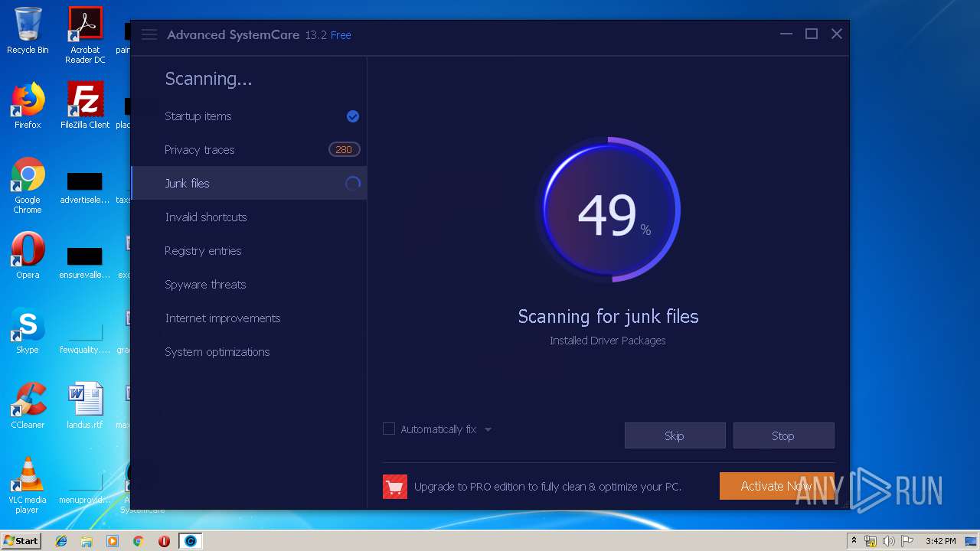Select the VLC media player desktop shortcut
Viewport: 980px width, 551px height.
(x=28, y=485)
